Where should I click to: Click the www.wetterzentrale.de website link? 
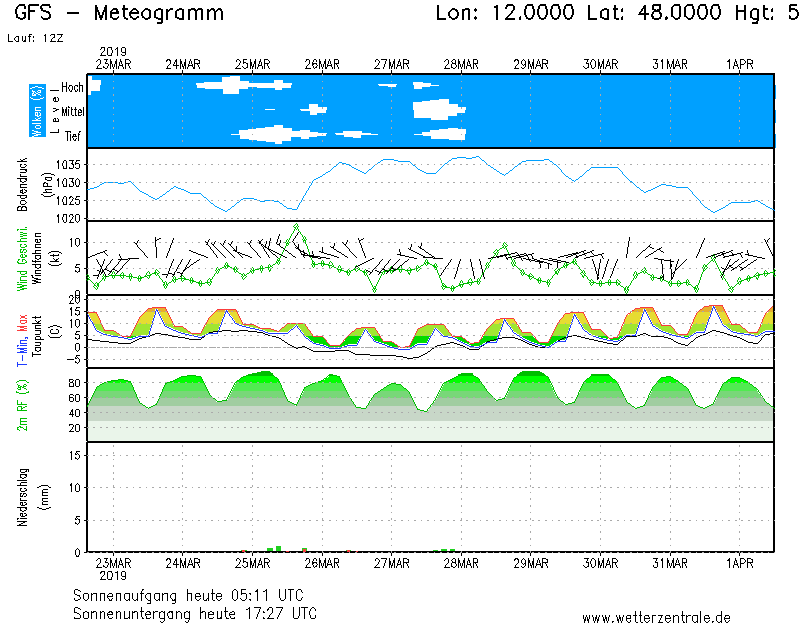click(656, 617)
